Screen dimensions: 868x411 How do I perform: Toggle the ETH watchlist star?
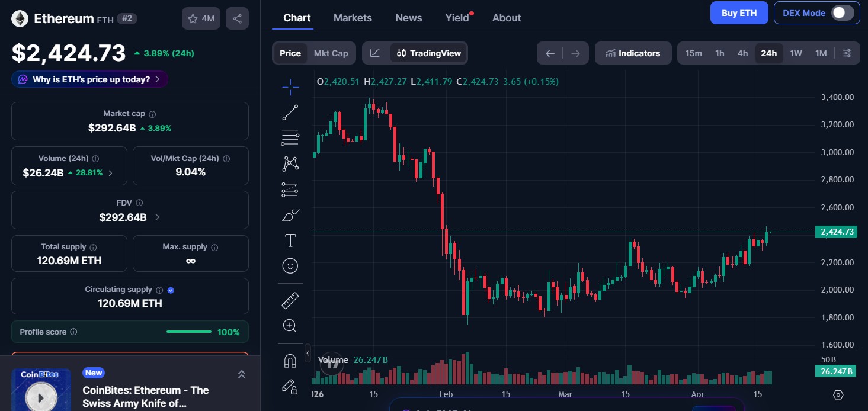point(193,18)
